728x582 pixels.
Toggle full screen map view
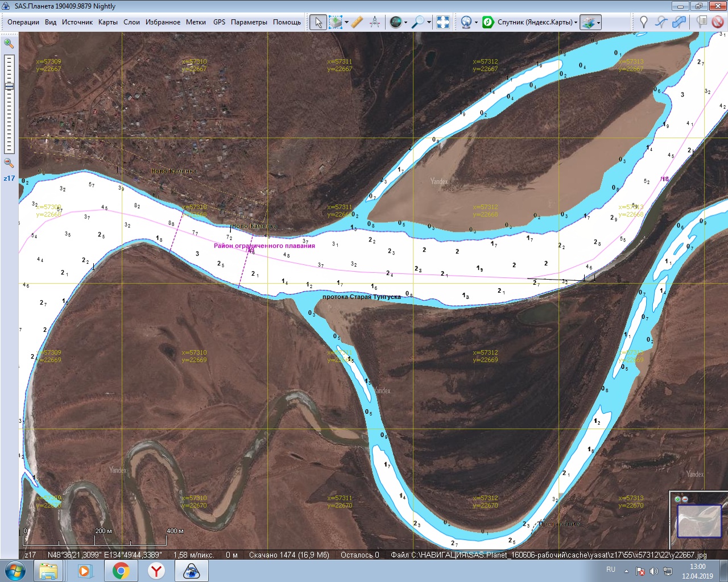[443, 22]
